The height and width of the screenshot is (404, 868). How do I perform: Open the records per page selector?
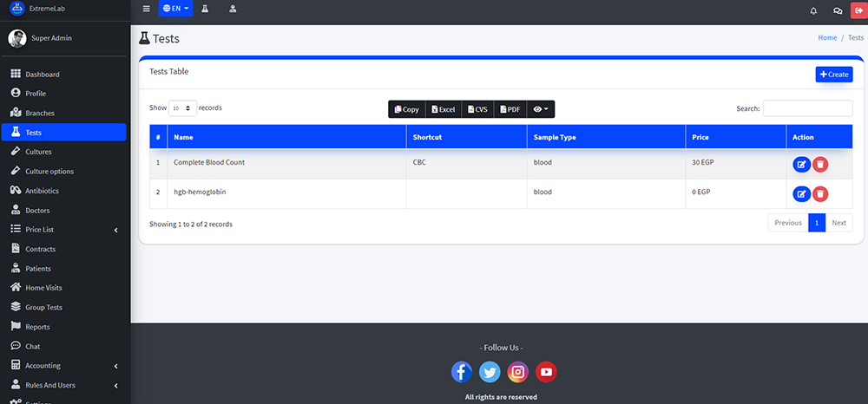(x=182, y=108)
